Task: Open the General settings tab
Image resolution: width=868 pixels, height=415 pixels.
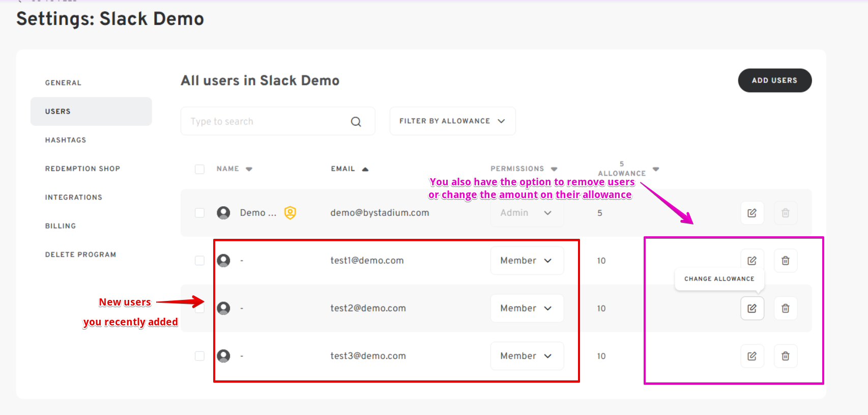Action: (63, 83)
